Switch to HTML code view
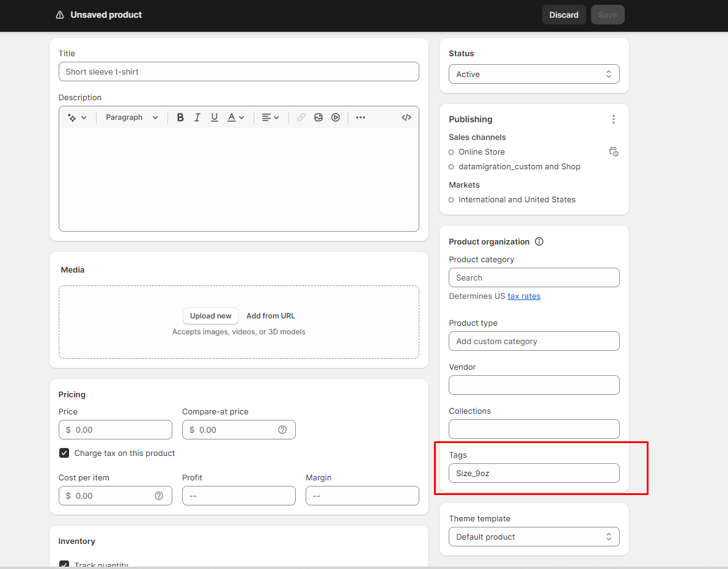728x569 pixels. point(406,117)
